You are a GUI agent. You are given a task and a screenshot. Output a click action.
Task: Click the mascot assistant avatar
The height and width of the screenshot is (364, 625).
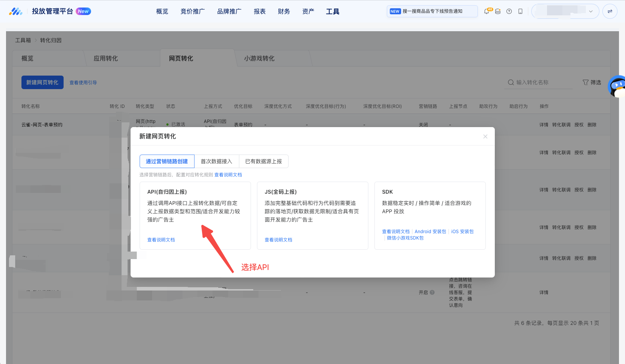point(617,86)
